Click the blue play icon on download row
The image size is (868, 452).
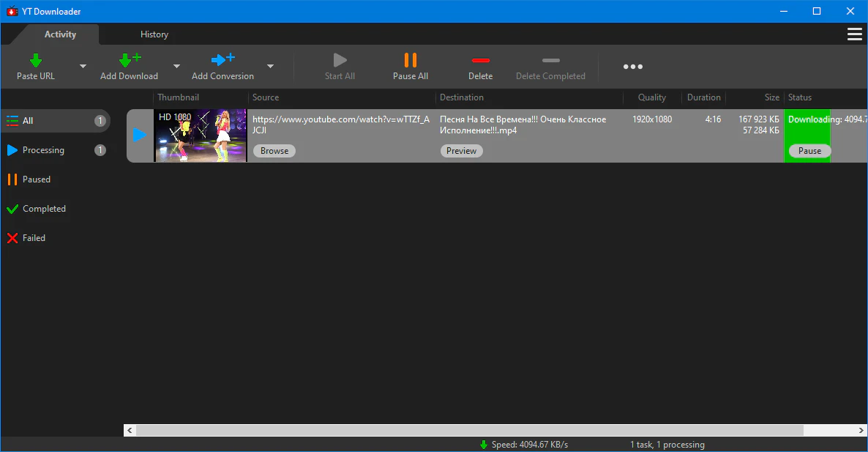140,135
